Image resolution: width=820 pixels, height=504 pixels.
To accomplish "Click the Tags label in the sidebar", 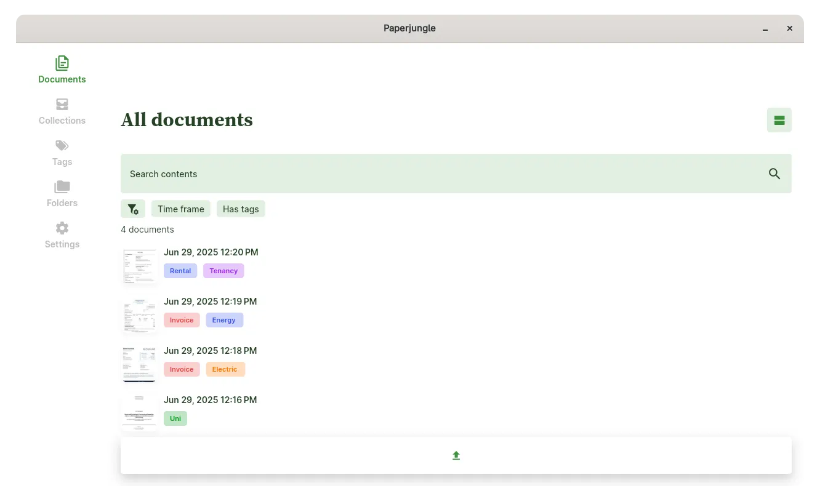I will tap(62, 162).
